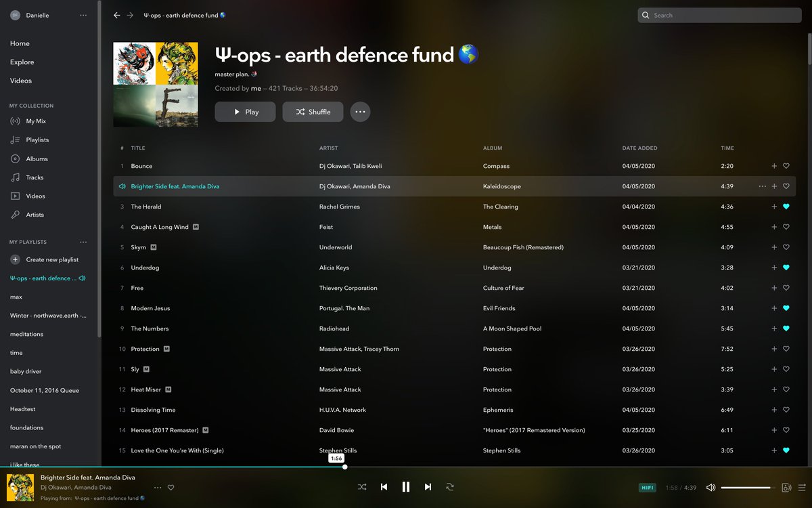The image size is (812, 508).
Task: Adjust the volume slider
Action: [748, 488]
